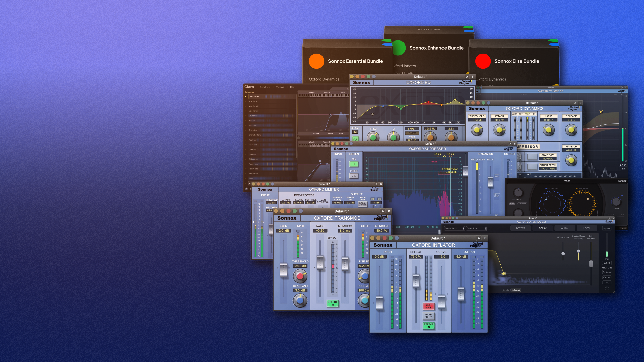Click the Hold knob in Oxford Dynamics
The image size is (644, 362).
549,130
